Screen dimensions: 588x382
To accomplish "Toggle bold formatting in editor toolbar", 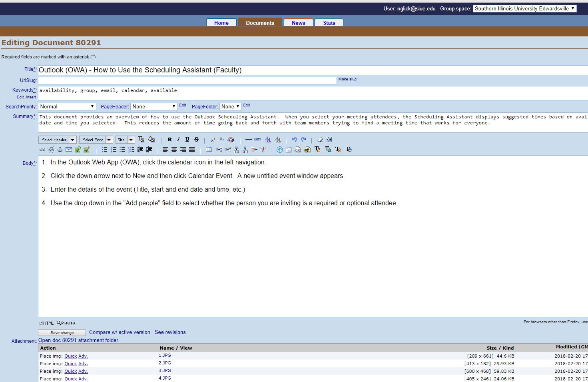I will point(169,140).
